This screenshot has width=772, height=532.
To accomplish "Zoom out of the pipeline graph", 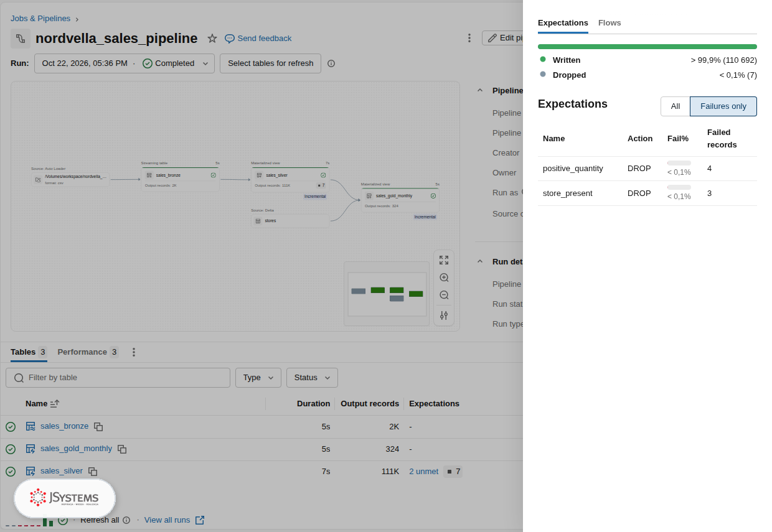I will tap(444, 295).
